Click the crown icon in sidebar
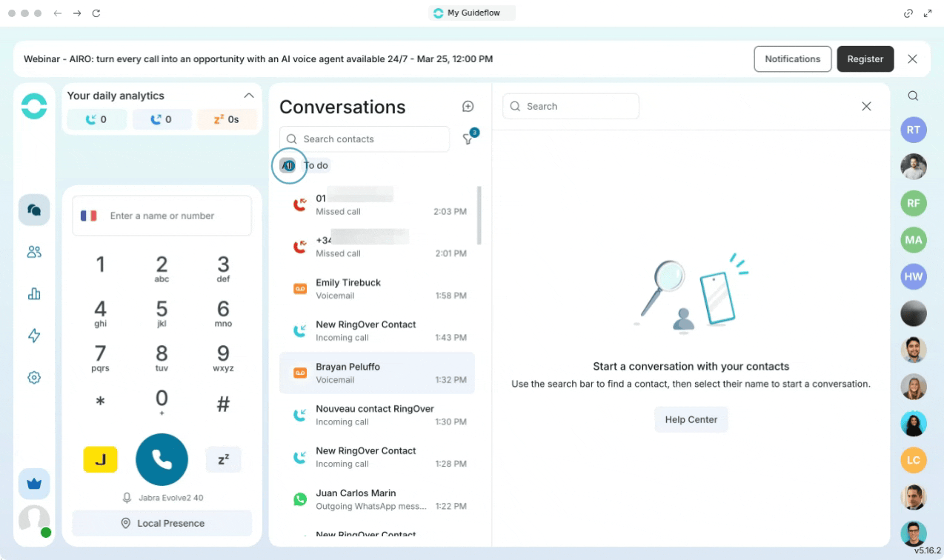 (x=34, y=484)
